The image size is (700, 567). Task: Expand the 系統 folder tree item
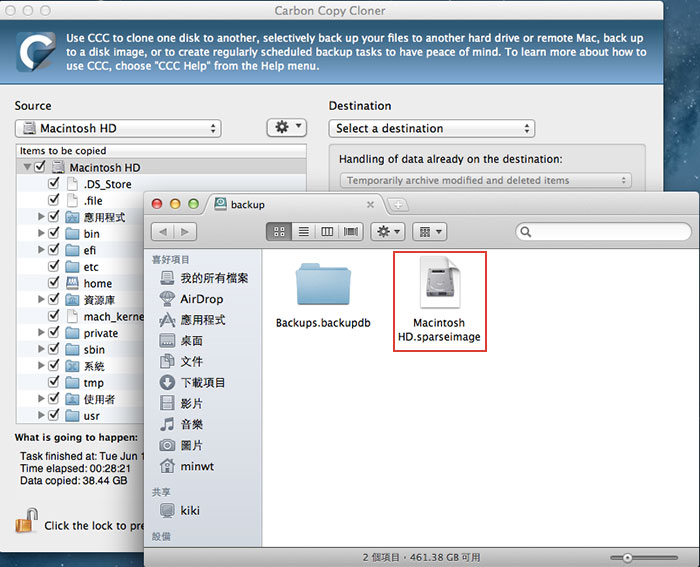click(41, 366)
